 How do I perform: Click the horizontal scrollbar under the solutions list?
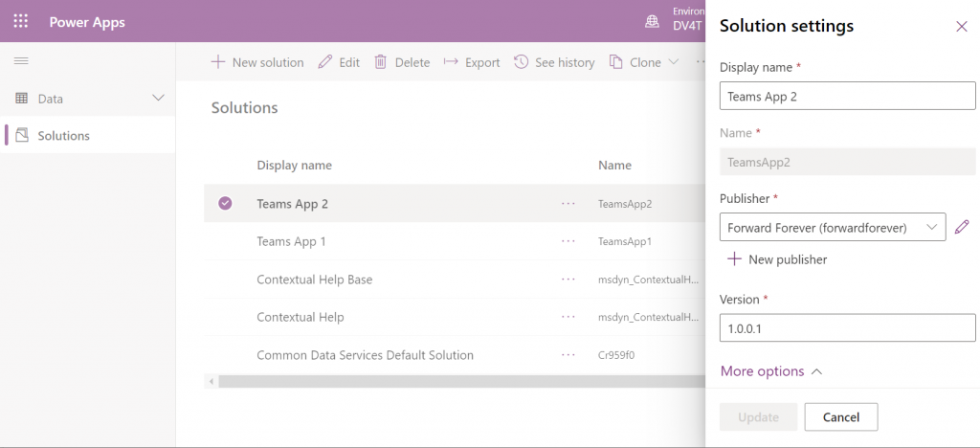[462, 381]
